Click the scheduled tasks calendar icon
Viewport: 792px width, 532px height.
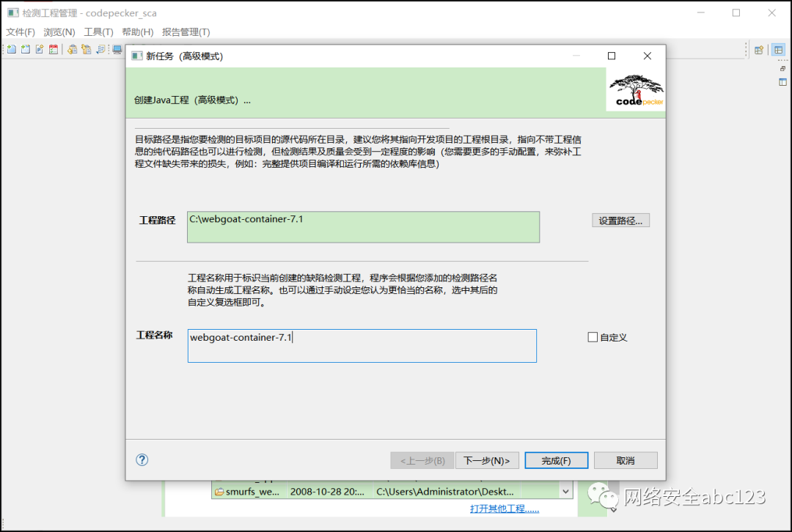click(x=54, y=49)
